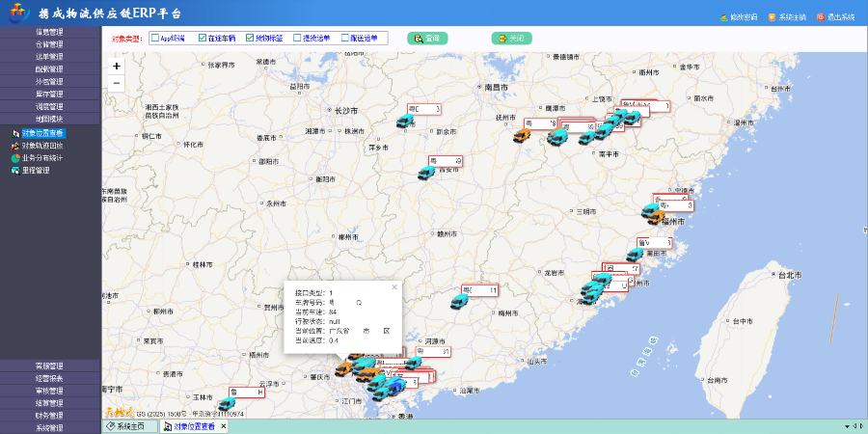Zoom out the map with minus button
The image size is (868, 434).
click(117, 84)
